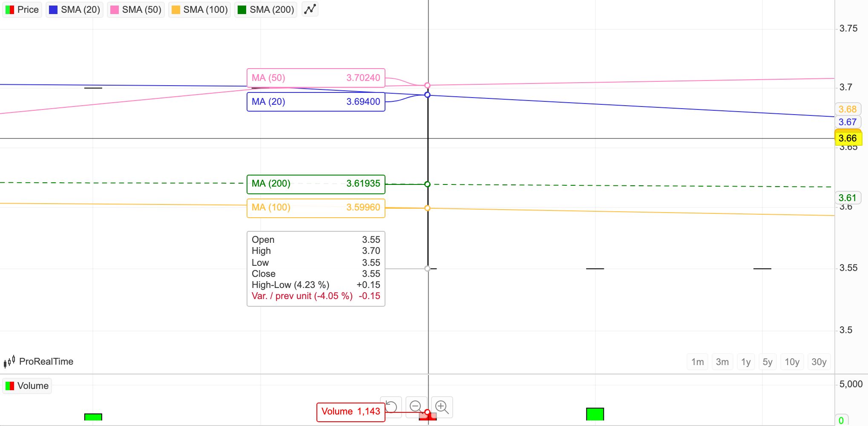Viewport: 868px width, 426px height.
Task: Select the 3m time range
Action: point(722,362)
